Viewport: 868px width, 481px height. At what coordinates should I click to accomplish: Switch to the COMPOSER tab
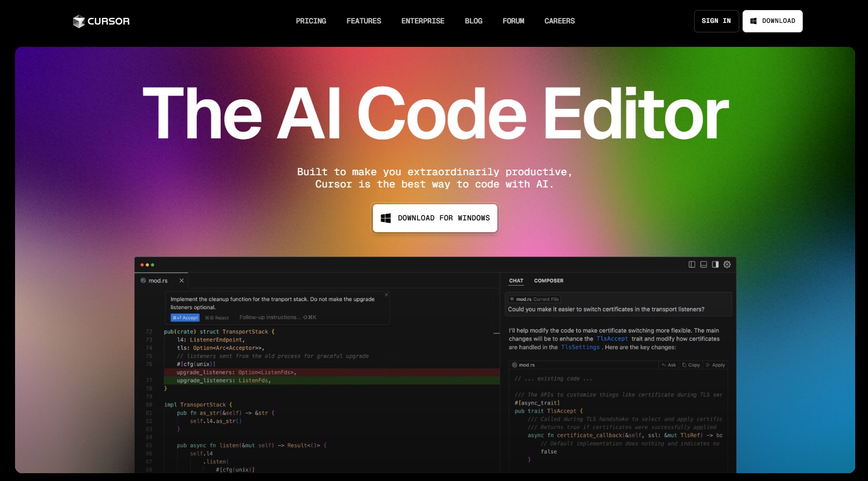[549, 281]
